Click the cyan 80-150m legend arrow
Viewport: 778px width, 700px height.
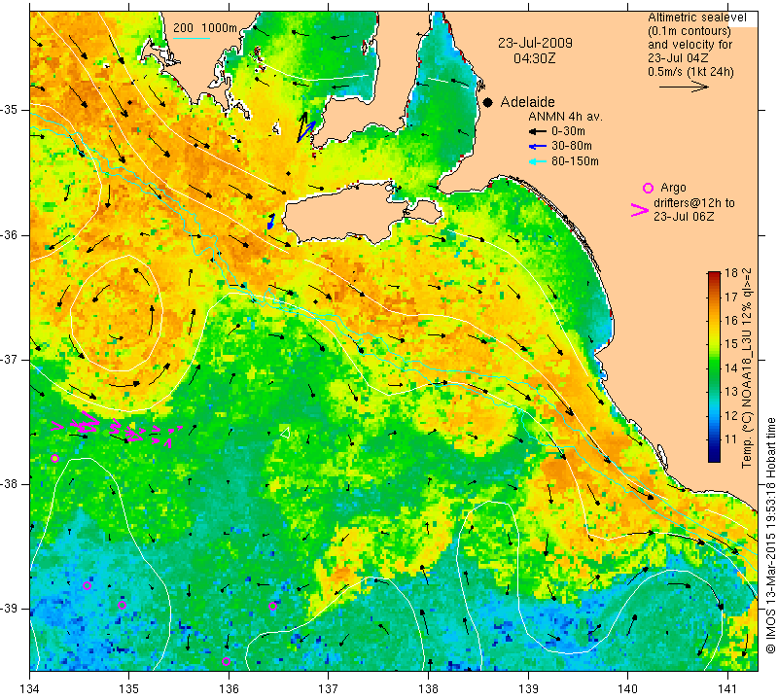point(538,161)
